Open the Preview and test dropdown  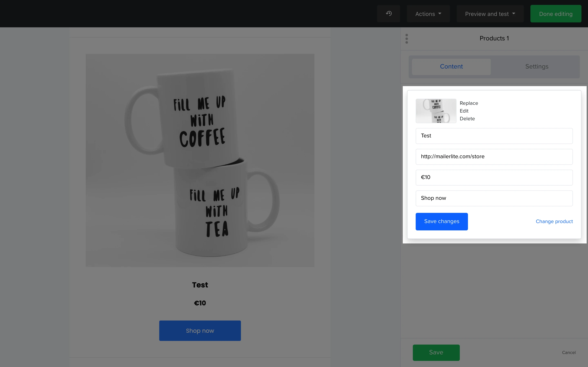click(x=490, y=14)
